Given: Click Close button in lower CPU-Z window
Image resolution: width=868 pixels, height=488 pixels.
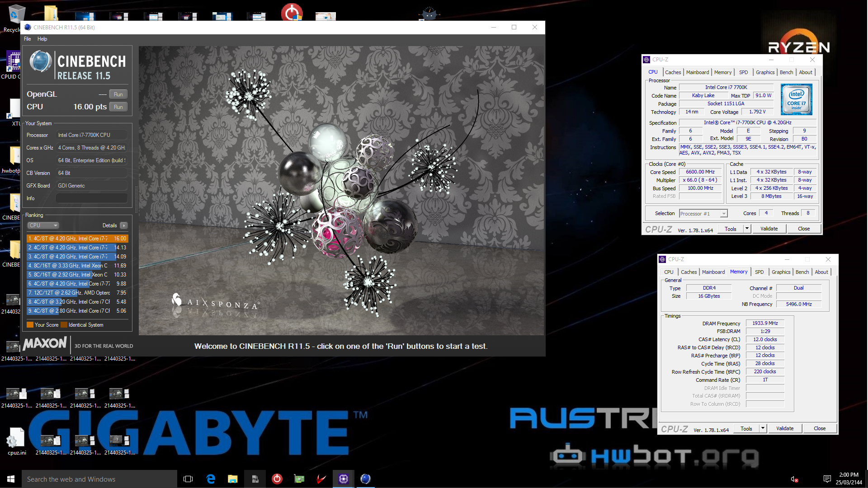Looking at the screenshot, I should tap(820, 429).
